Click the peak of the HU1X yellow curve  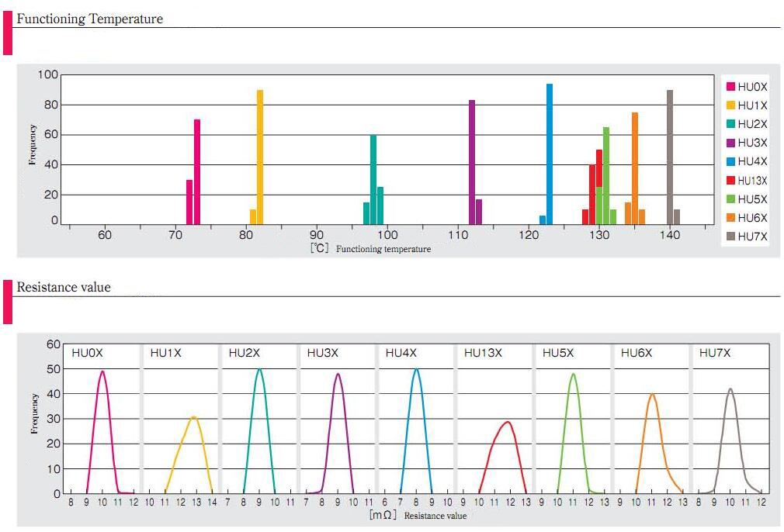194,417
